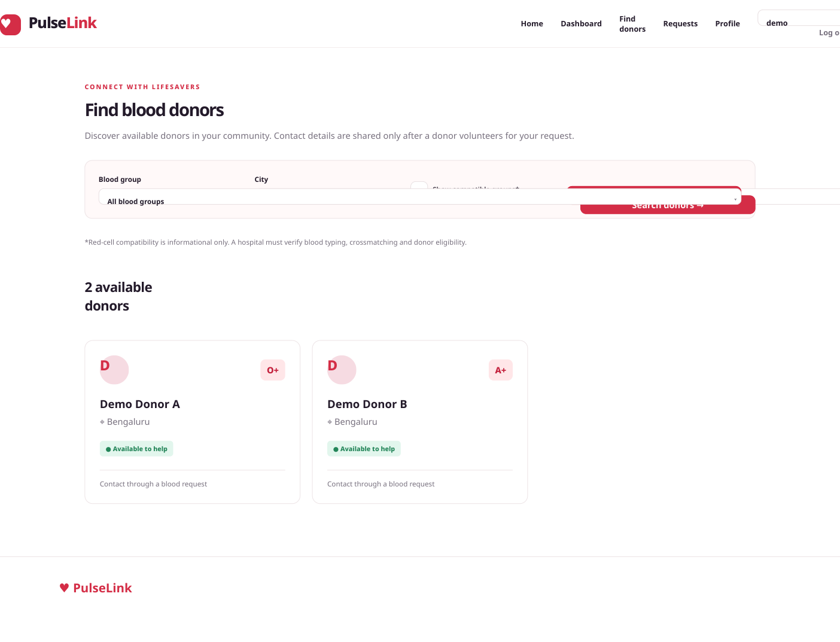Click the A+ blood group badge
Image resolution: width=840 pixels, height=642 pixels.
(x=501, y=370)
